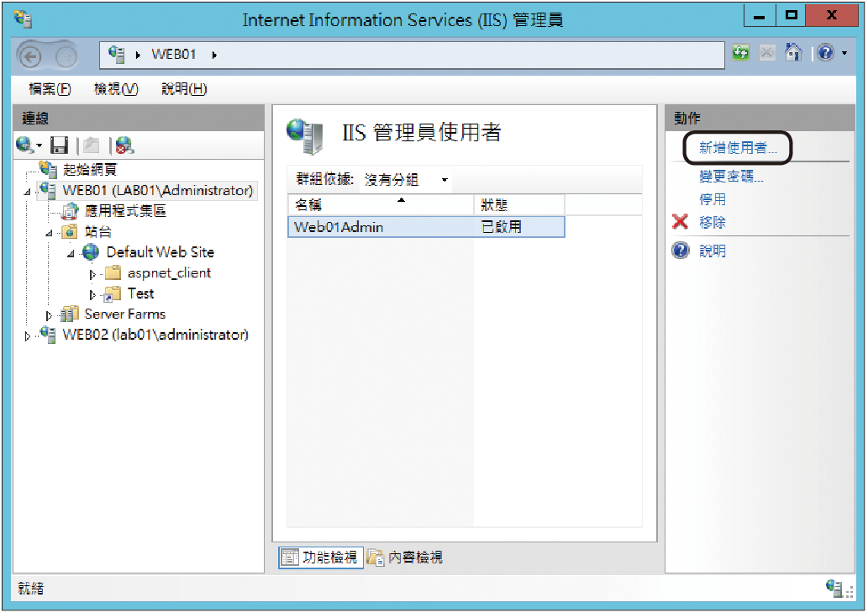The width and height of the screenshot is (868, 613).
Task: Click the application pools icon
Action: tap(70, 211)
